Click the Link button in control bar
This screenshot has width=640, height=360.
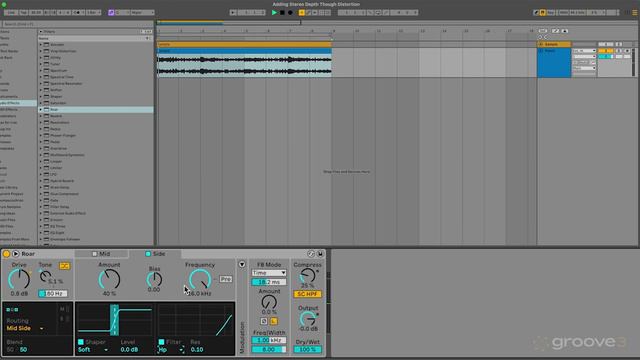(11, 13)
